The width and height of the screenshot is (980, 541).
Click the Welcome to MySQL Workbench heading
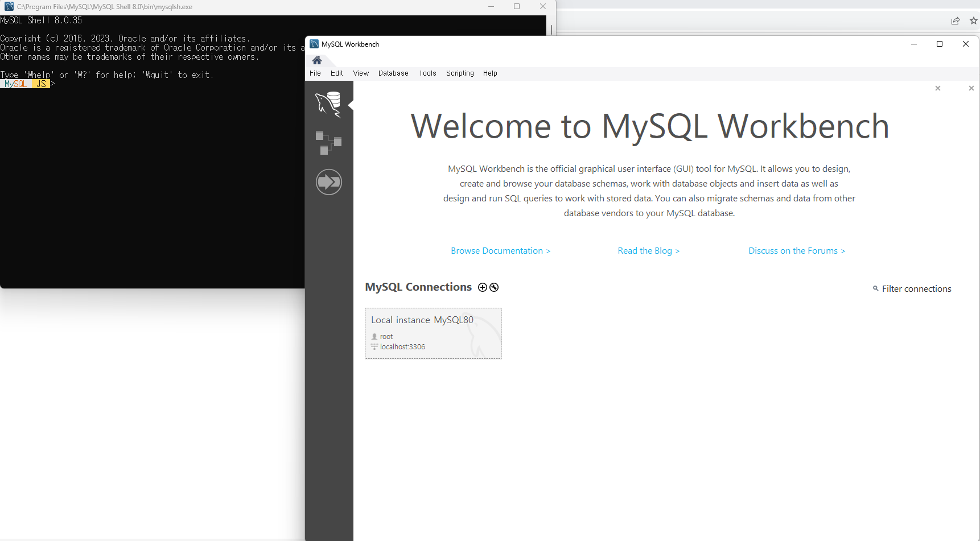pyautogui.click(x=649, y=126)
